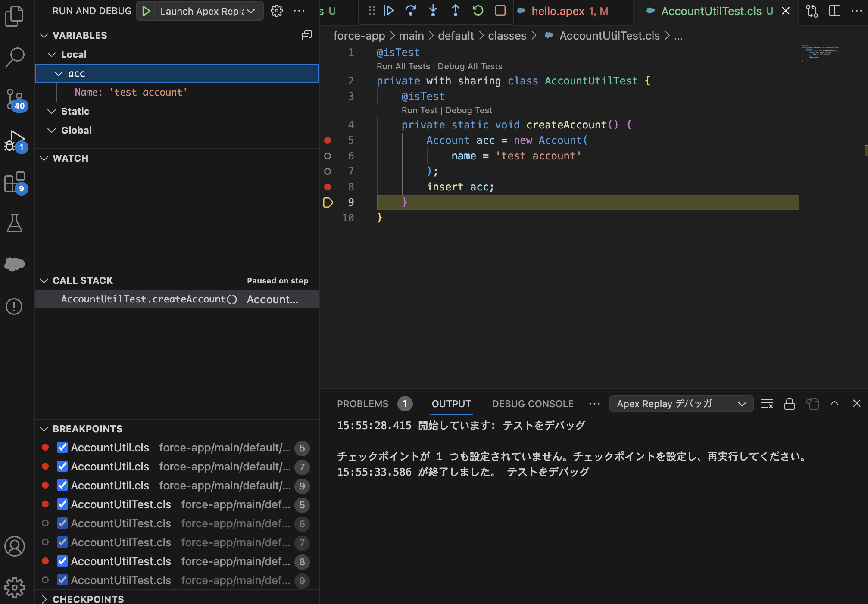Collapse the VARIABLES section
This screenshot has height=604, width=868.
click(x=44, y=35)
